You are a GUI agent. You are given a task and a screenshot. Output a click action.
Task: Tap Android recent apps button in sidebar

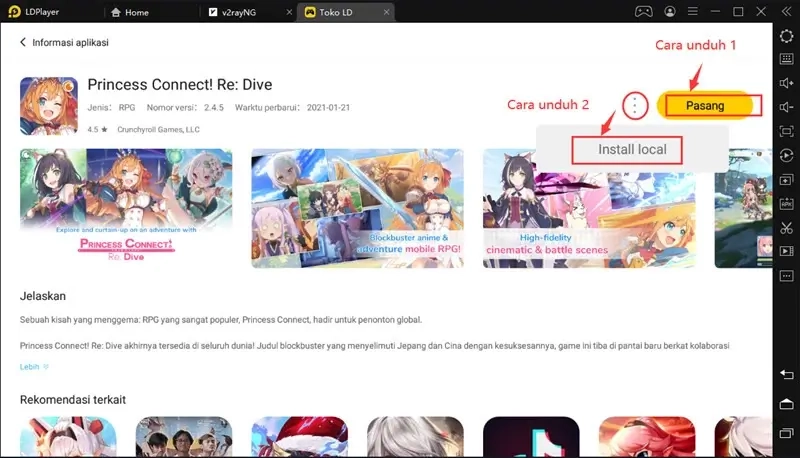pos(786,433)
